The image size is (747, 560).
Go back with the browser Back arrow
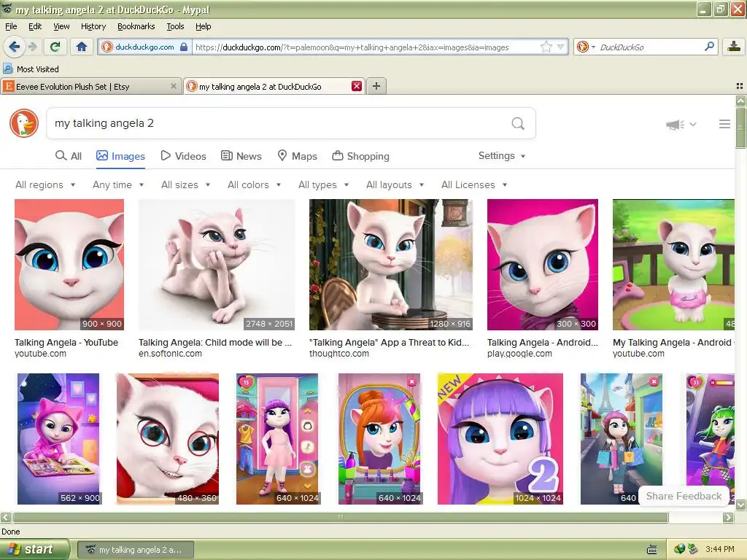click(14, 47)
